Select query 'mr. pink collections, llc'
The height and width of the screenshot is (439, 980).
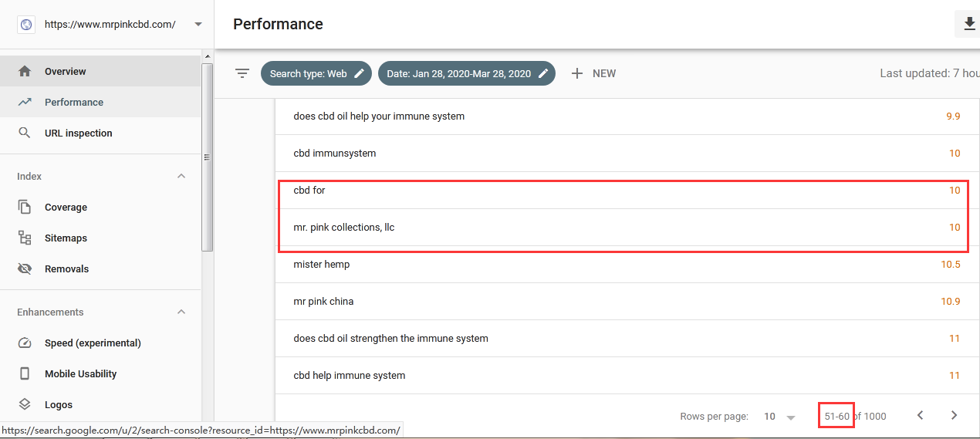tap(344, 228)
